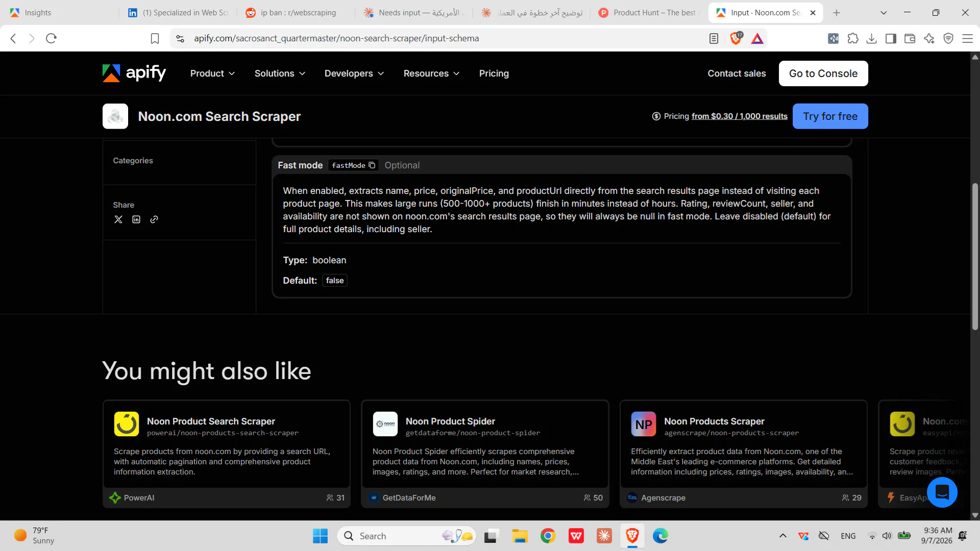Viewport: 980px width, 551px height.
Task: Open Noon Product Spider card
Action: [485, 454]
